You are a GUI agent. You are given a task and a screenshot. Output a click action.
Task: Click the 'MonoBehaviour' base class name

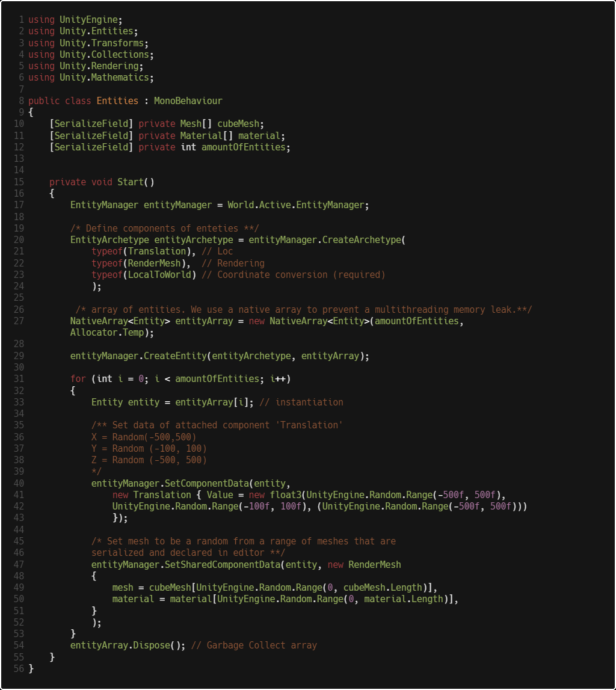point(188,101)
